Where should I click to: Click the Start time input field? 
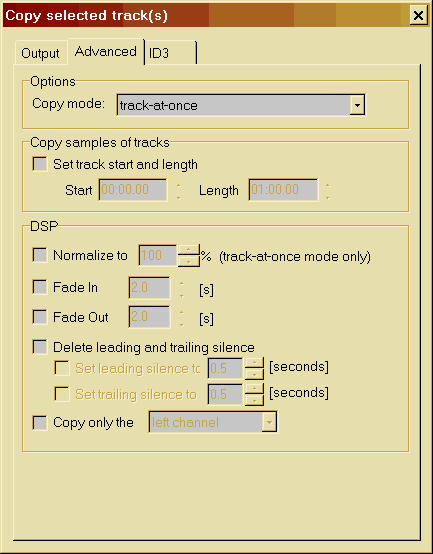tap(133, 190)
